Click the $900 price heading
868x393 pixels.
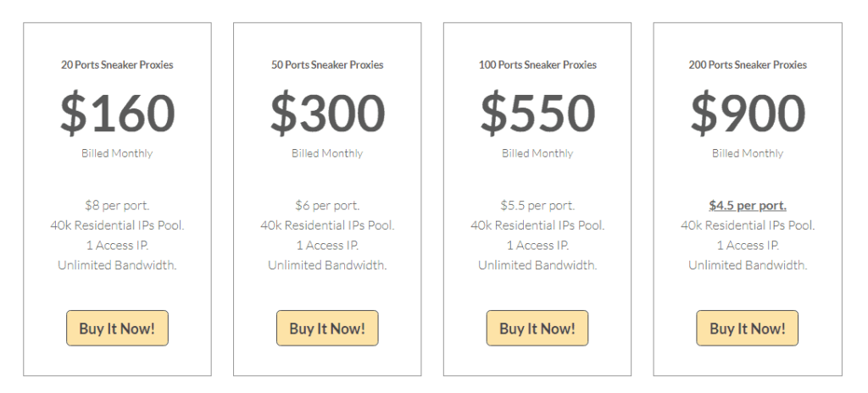tap(748, 113)
